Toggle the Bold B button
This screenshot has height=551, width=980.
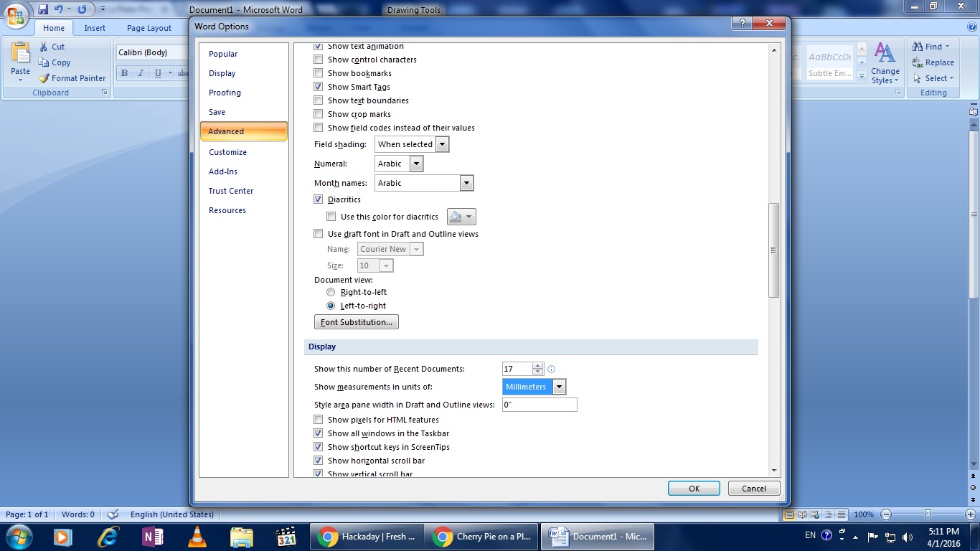click(124, 72)
